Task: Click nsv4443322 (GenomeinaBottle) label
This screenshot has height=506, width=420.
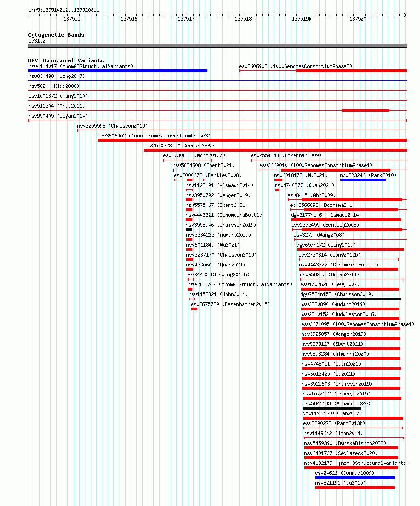Action: point(338,264)
